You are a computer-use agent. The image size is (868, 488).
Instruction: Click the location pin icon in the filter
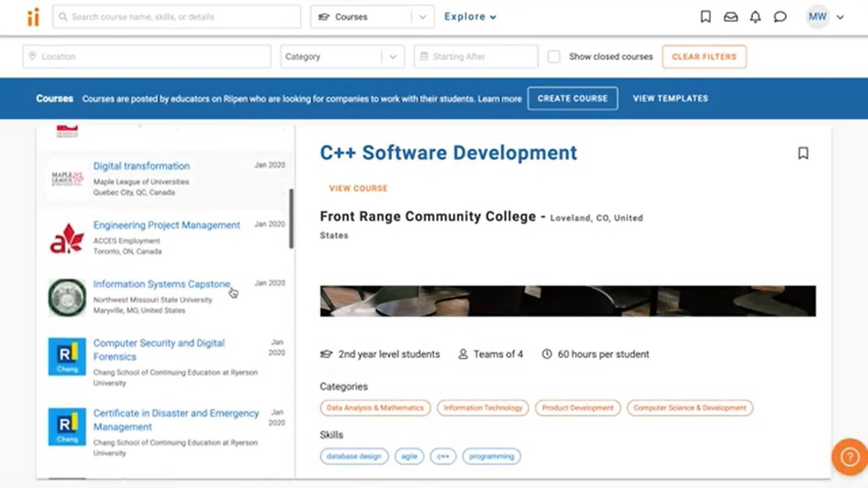click(x=34, y=56)
